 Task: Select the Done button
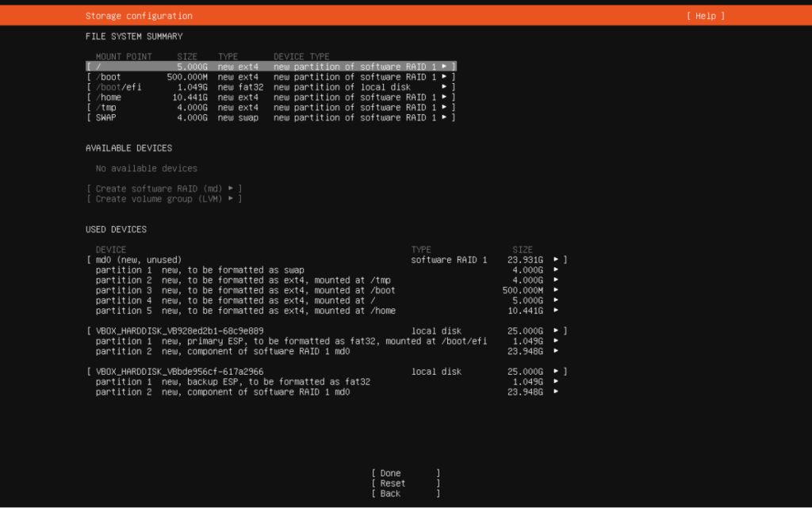pyautogui.click(x=405, y=473)
